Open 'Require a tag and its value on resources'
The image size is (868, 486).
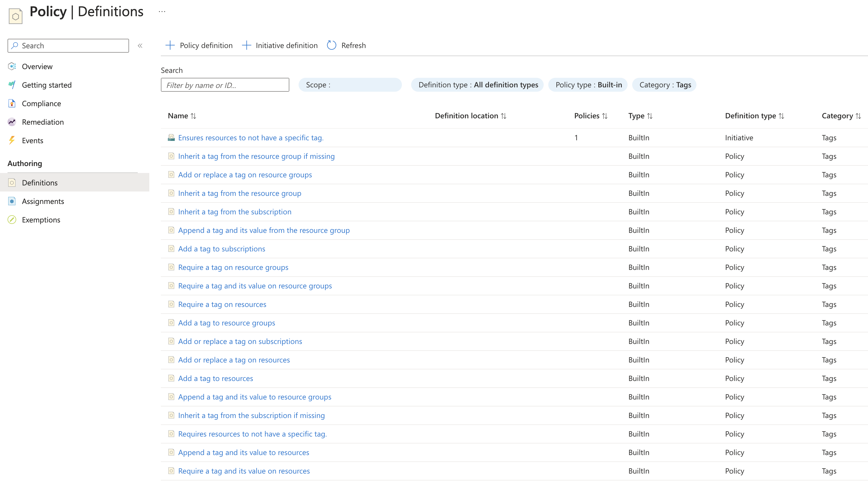click(x=244, y=471)
